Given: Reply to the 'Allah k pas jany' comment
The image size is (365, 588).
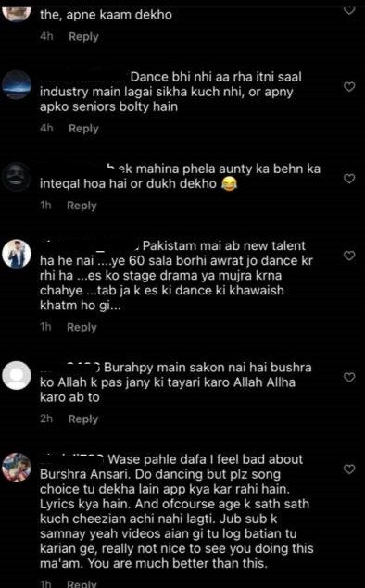Looking at the screenshot, I should click(x=82, y=419).
